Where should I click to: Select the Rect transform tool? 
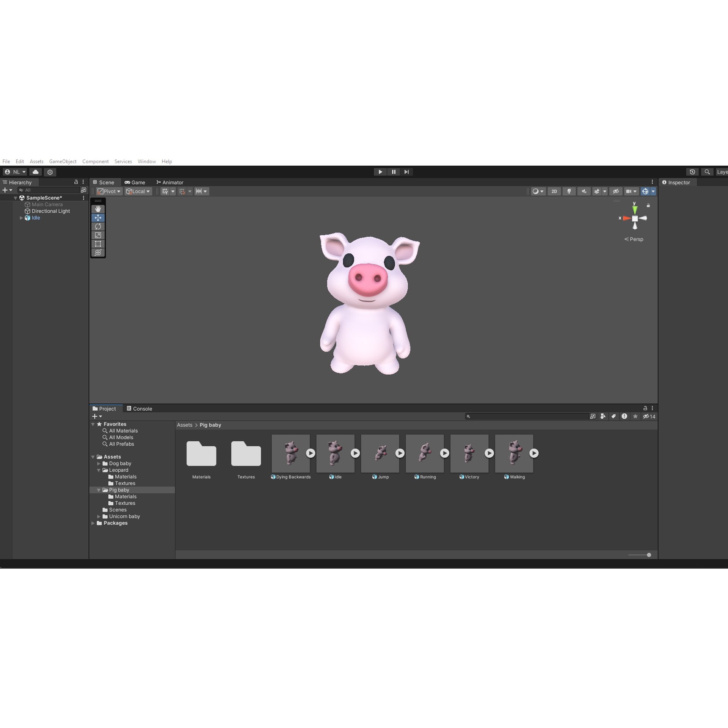(x=98, y=244)
